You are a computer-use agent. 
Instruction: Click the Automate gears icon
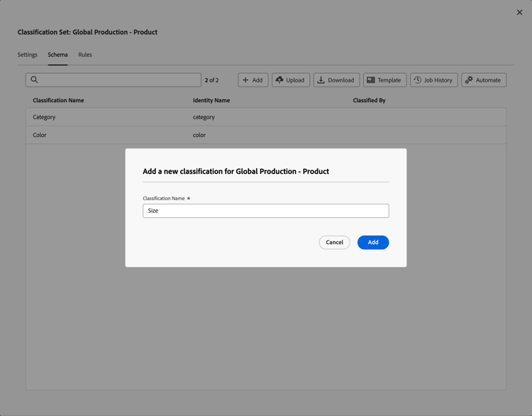tap(469, 80)
